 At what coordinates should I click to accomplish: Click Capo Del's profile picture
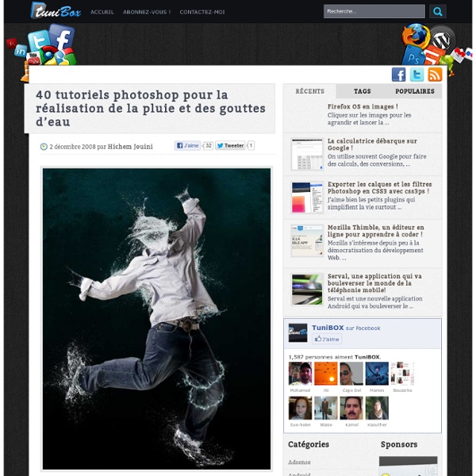[x=351, y=374]
